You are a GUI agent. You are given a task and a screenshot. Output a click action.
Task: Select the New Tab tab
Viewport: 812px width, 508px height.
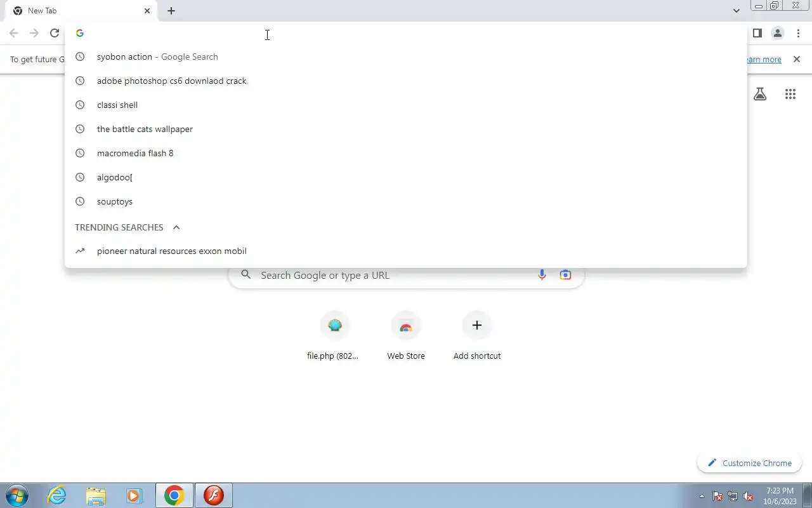(81, 11)
